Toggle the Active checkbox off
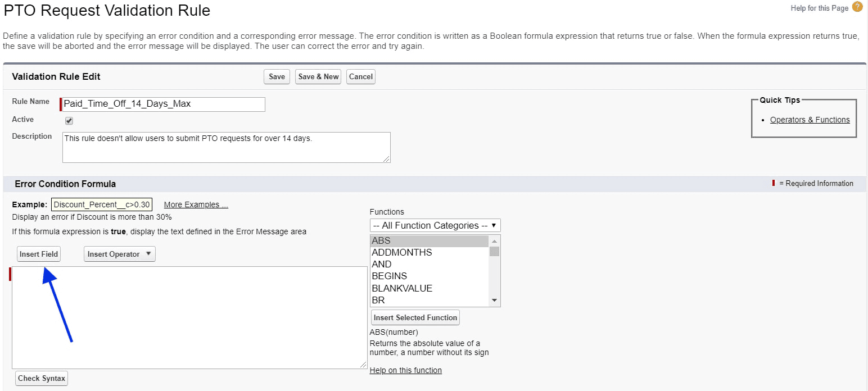This screenshot has width=868, height=391. click(x=69, y=120)
